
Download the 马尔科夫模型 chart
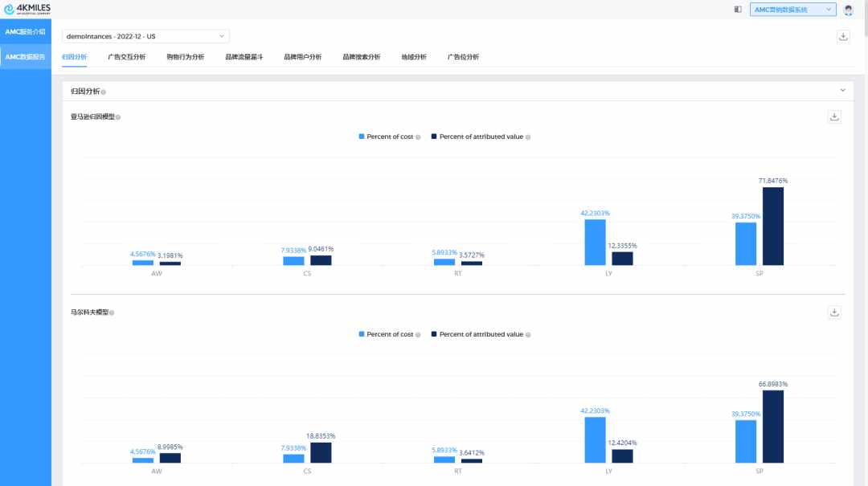click(x=834, y=312)
